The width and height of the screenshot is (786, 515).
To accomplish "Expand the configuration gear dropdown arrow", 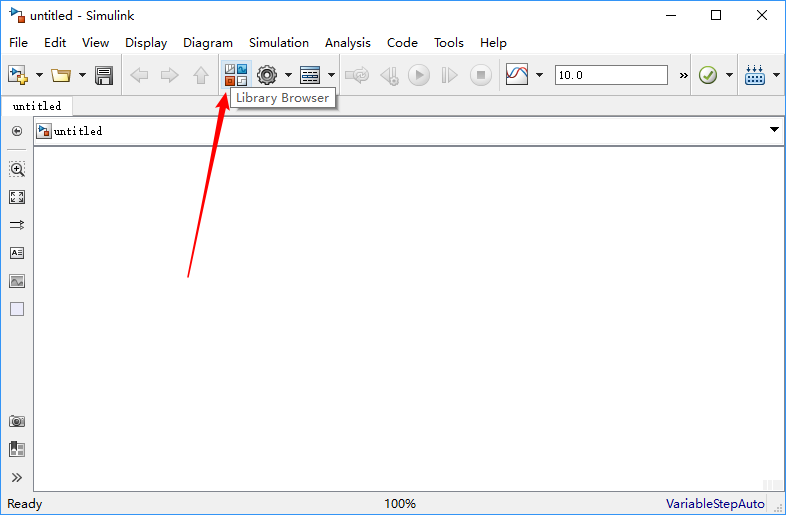I will (288, 75).
